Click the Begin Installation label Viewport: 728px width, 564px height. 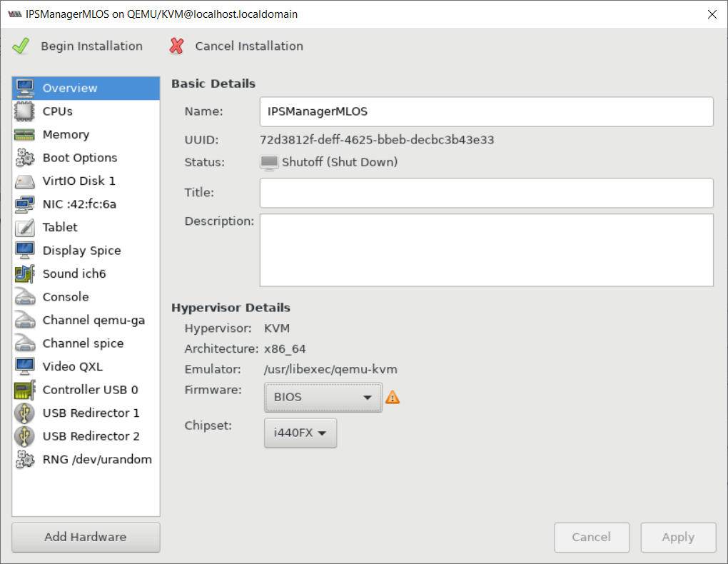92,46
